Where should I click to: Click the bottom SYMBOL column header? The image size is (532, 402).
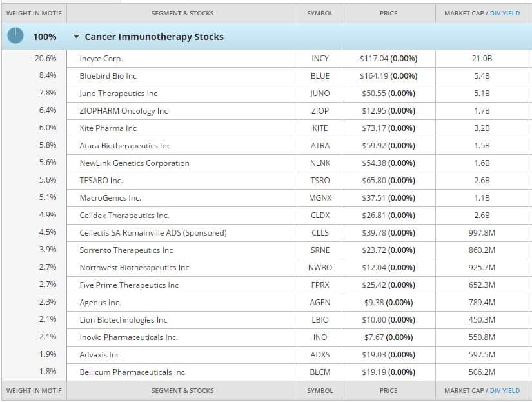(320, 391)
